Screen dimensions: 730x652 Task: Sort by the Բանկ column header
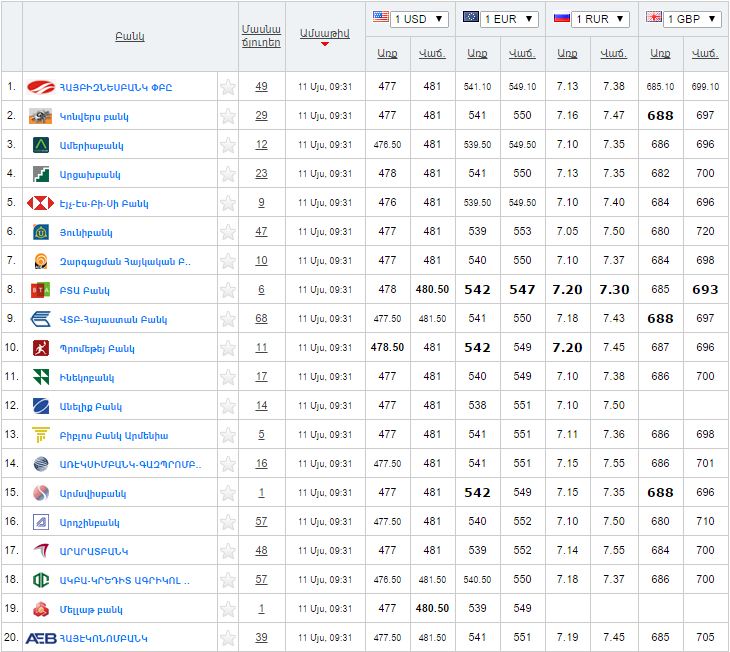click(129, 36)
